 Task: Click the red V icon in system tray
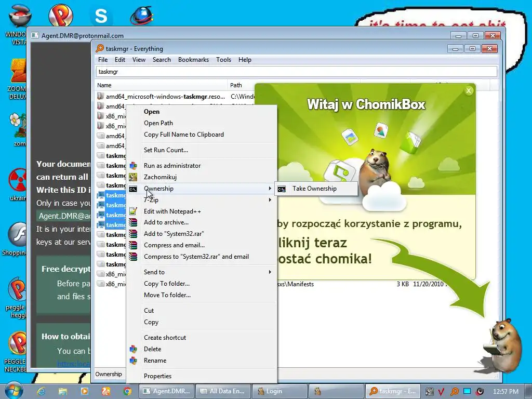coord(442,391)
